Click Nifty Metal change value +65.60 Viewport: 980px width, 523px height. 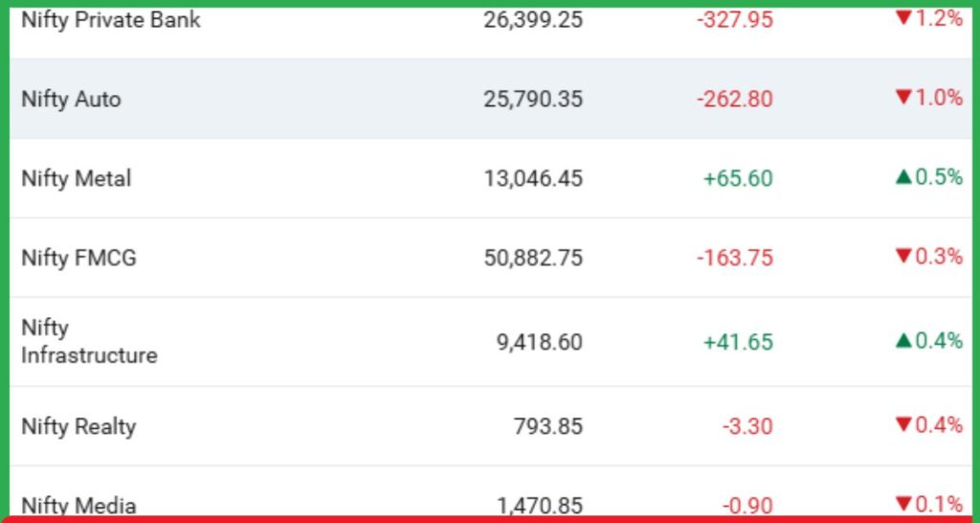737,178
